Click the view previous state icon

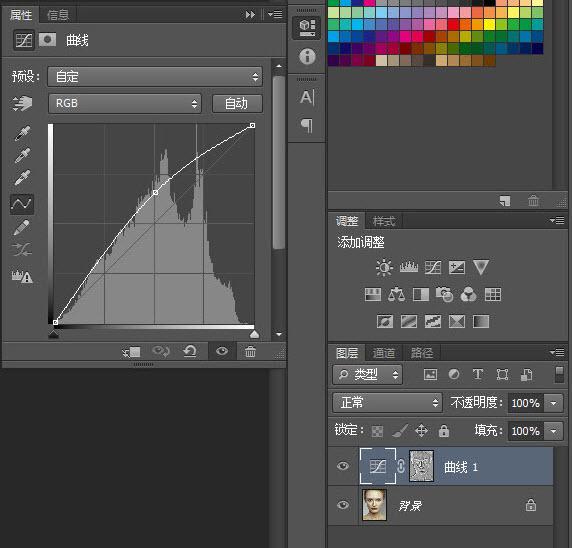point(161,352)
